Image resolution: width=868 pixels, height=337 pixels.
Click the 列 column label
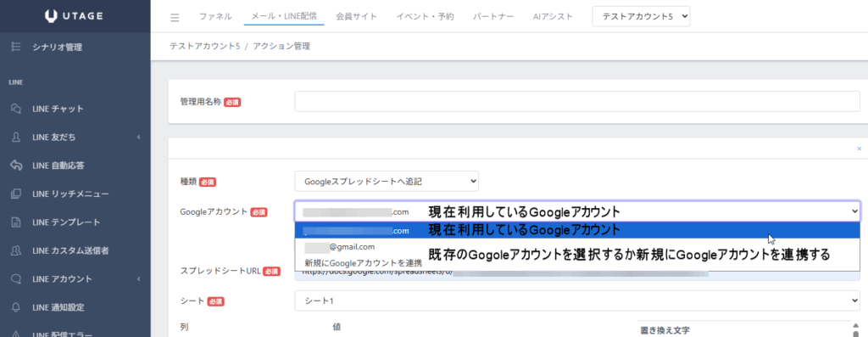point(184,327)
